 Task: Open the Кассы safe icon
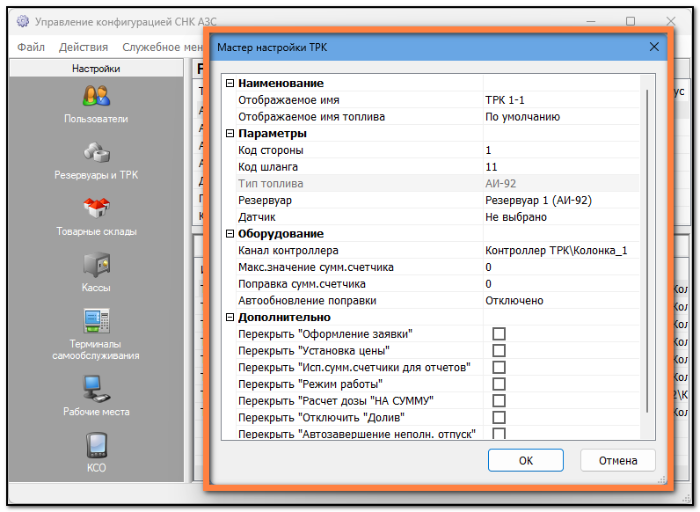pos(96,264)
